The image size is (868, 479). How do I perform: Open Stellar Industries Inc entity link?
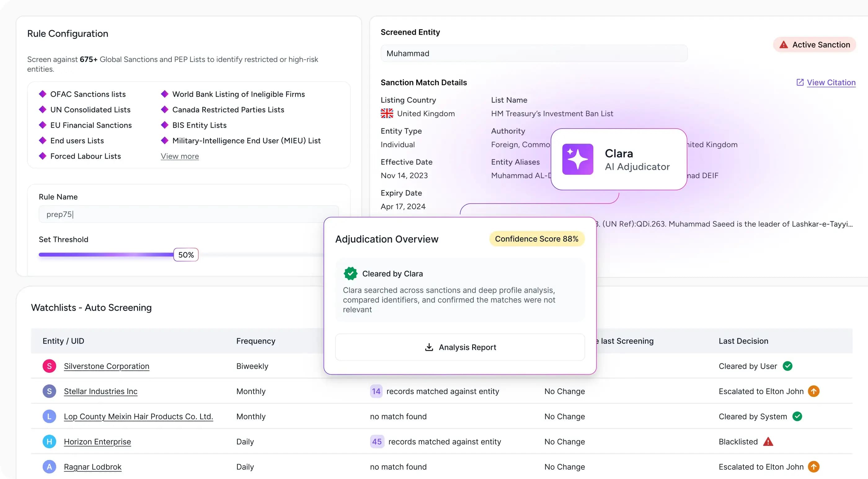[100, 391]
